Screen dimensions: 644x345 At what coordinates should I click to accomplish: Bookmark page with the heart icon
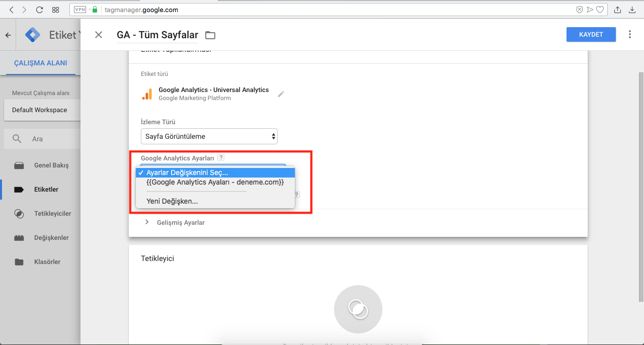click(x=600, y=10)
